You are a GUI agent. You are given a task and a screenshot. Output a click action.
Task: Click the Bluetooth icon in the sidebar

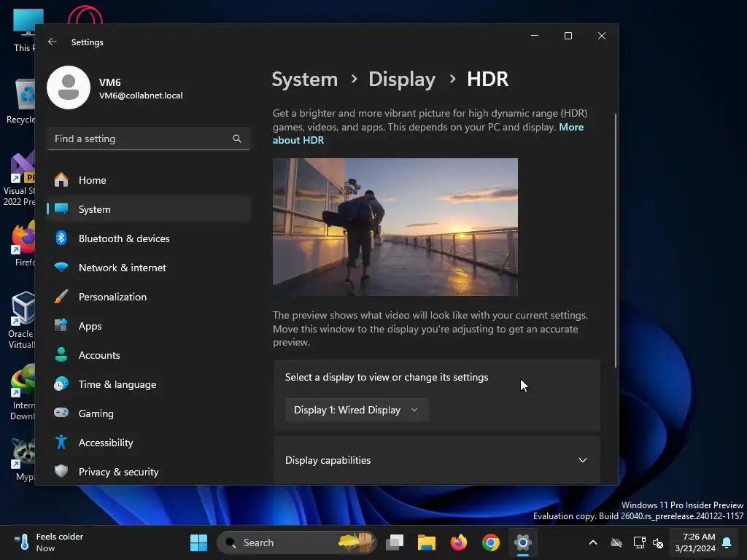coord(61,238)
